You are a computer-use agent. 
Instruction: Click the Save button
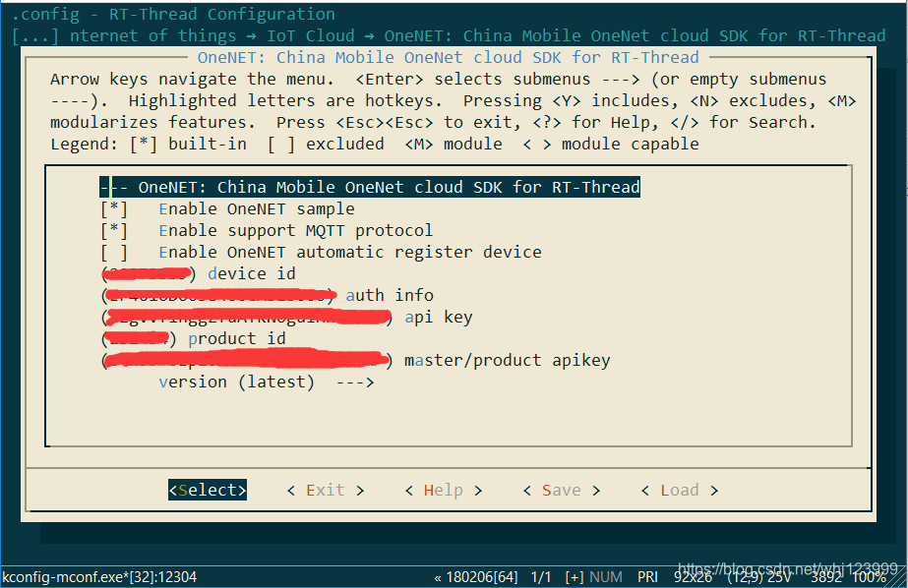pos(562,491)
